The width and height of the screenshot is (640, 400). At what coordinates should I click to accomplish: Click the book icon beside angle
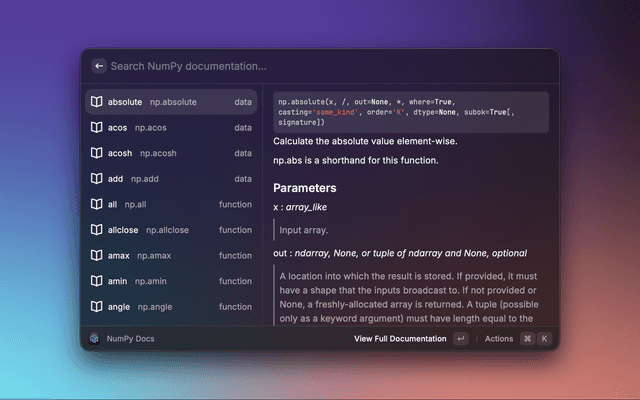coord(96,307)
